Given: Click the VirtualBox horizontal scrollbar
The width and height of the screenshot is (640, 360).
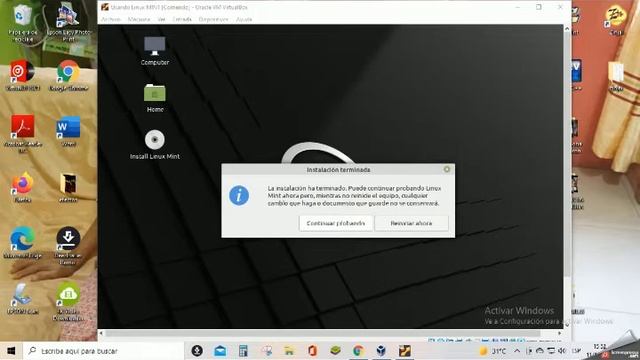Looking at the screenshot, I should tap(322, 333).
